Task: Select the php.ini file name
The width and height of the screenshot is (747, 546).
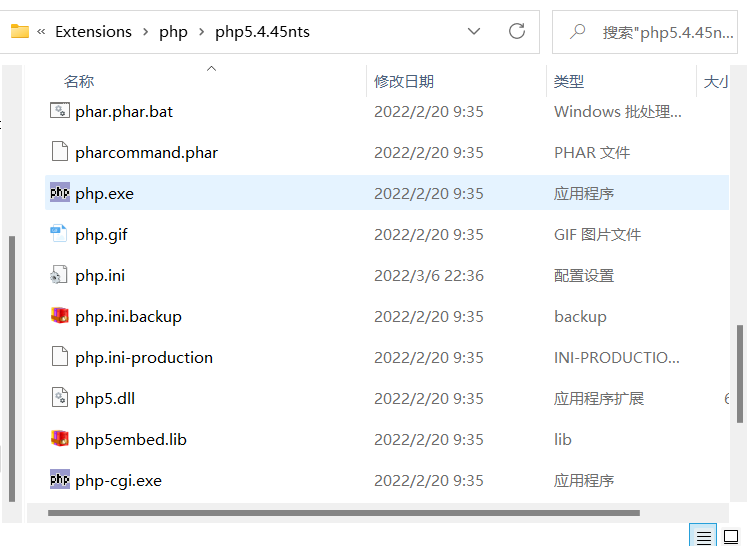Action: pyautogui.click(x=100, y=275)
